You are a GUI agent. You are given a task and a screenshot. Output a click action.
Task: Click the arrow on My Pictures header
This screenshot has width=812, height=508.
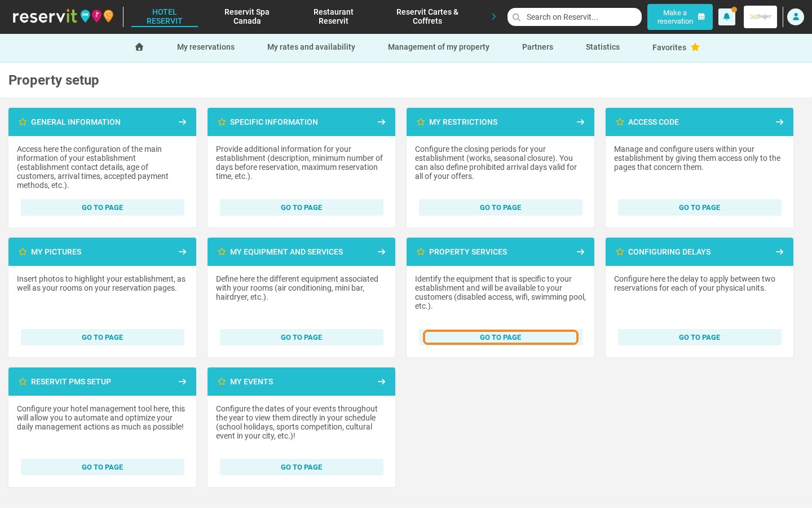click(x=182, y=252)
